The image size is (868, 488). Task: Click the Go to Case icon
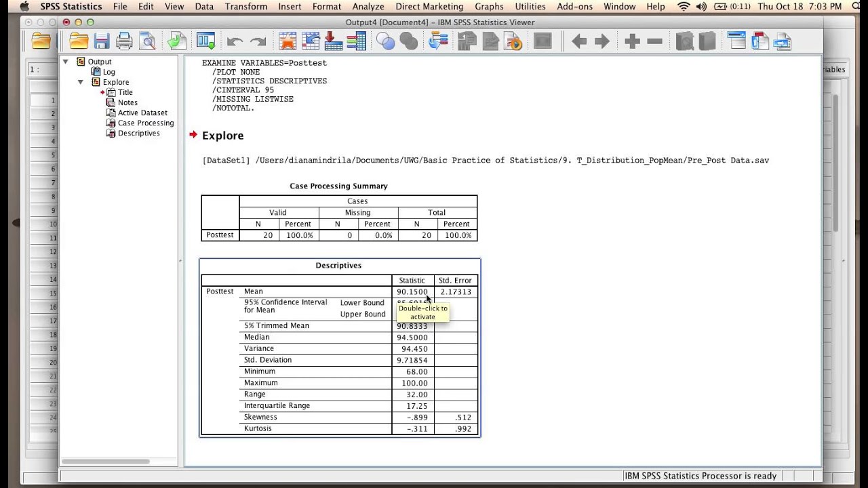coord(311,41)
